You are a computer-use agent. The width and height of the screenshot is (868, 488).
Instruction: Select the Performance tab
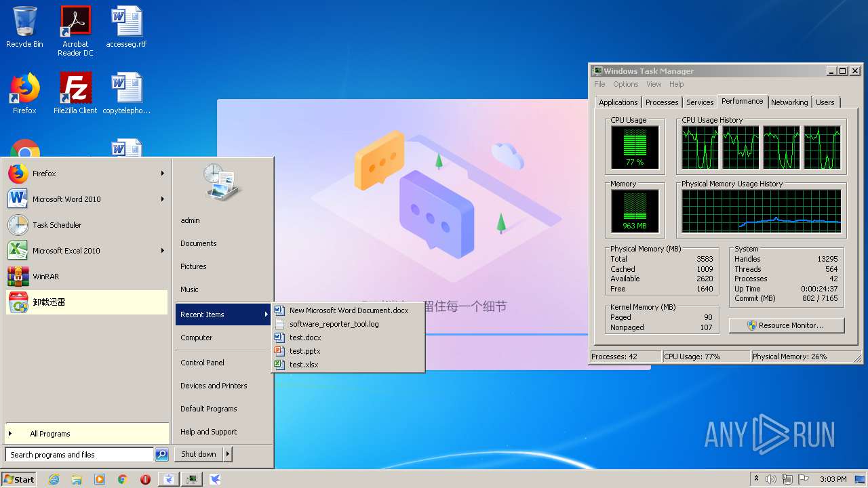pyautogui.click(x=742, y=101)
